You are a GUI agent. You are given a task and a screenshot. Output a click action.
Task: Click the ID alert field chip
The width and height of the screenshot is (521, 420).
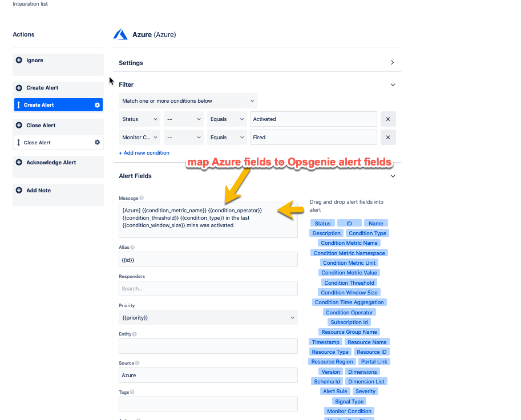(349, 223)
